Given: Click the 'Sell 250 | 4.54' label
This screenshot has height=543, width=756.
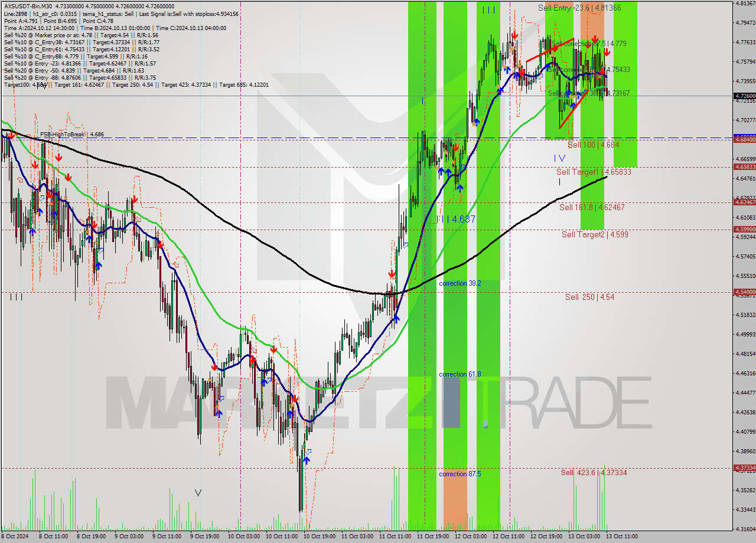Looking at the screenshot, I should pos(589,297).
